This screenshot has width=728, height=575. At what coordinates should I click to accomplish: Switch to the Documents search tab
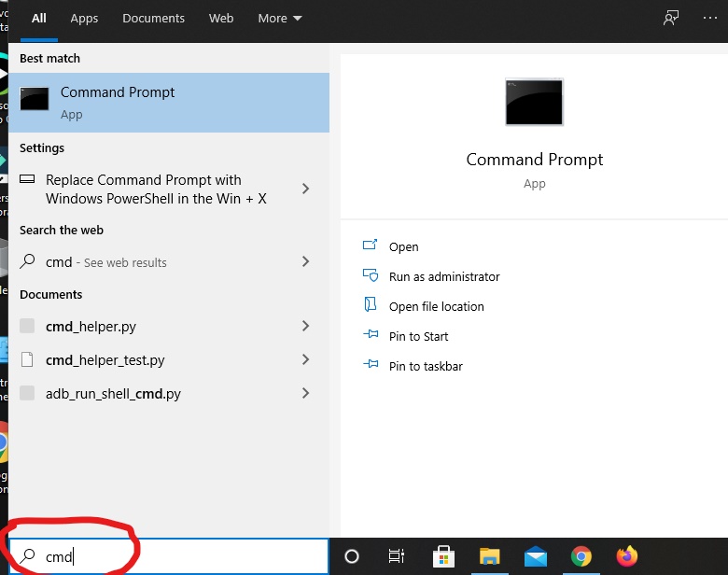[153, 19]
